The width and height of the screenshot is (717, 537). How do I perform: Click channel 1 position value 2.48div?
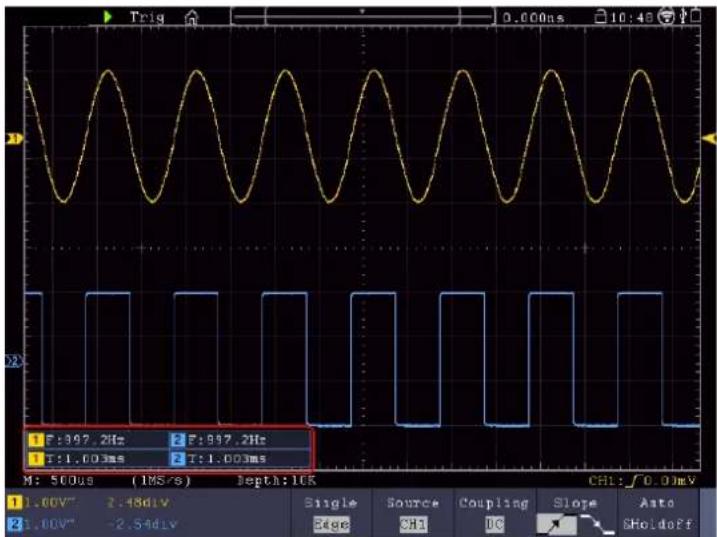point(138,503)
